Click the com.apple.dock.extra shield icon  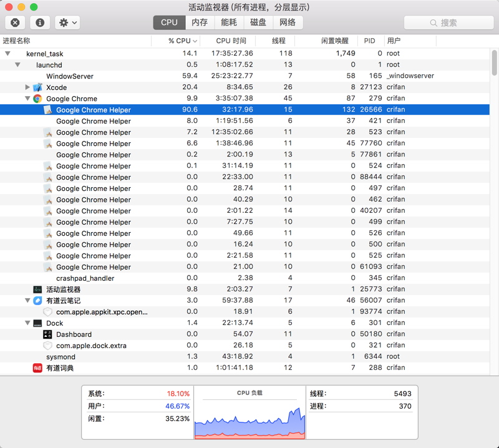47,346
